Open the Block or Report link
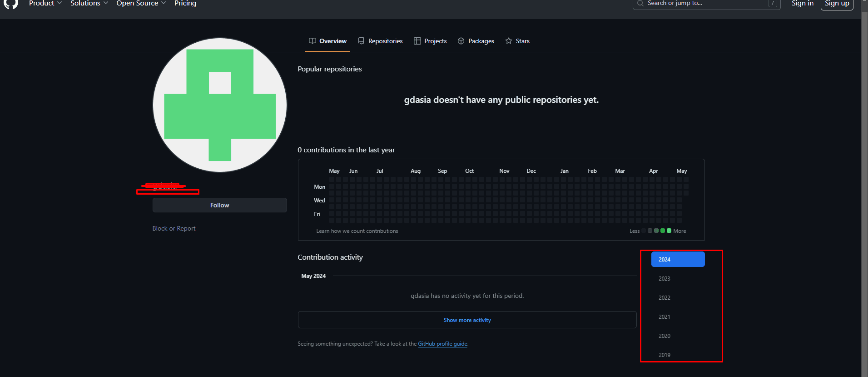 click(174, 228)
